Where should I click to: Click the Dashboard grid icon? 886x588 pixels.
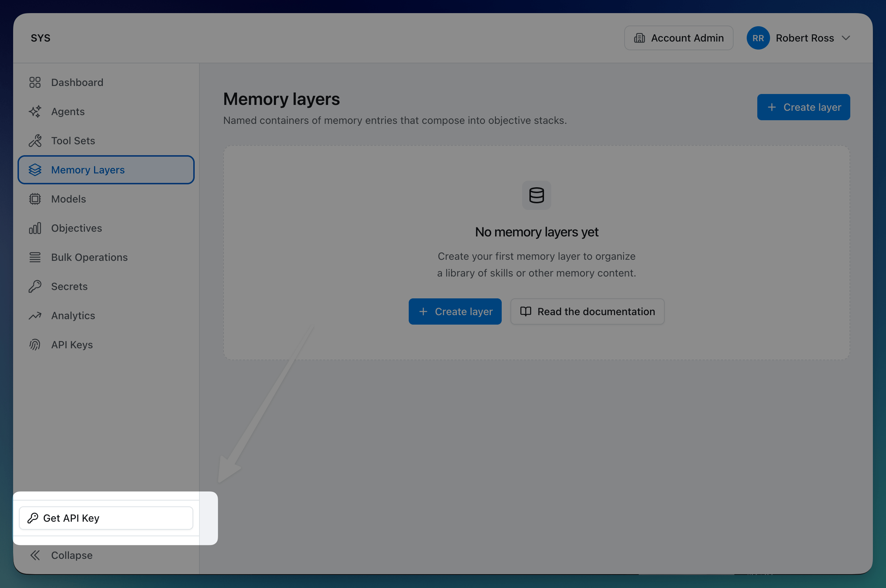[35, 82]
